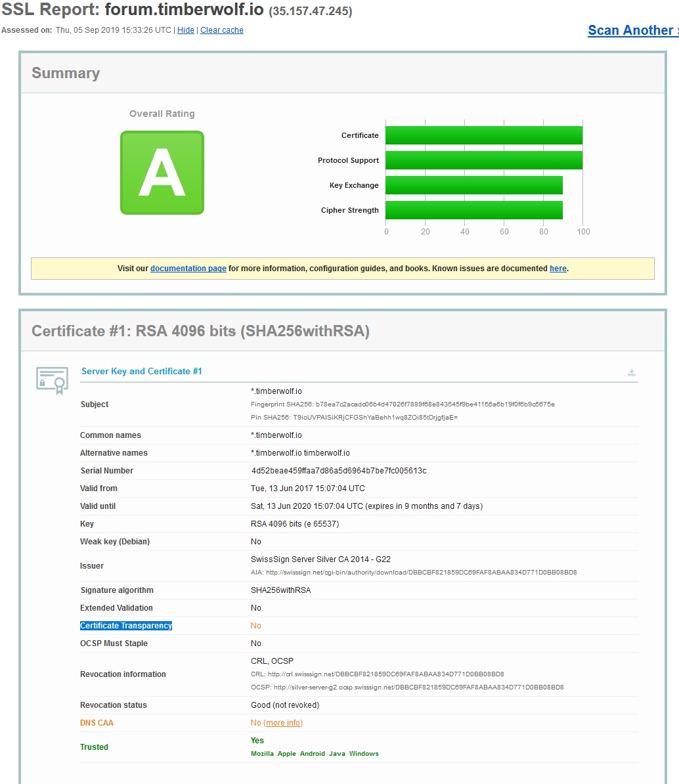Click the download certificate icon

point(631,372)
